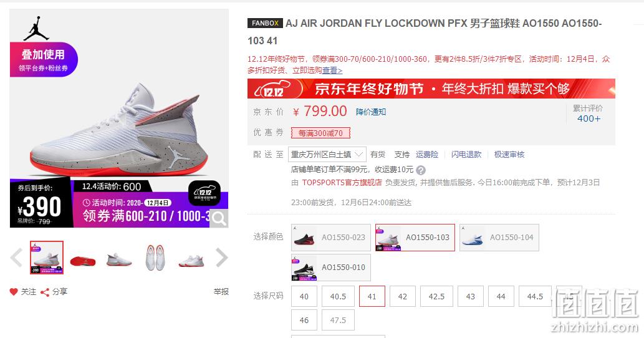Open the 查看 promotion details link
This screenshot has height=338, width=644.
coord(332,70)
